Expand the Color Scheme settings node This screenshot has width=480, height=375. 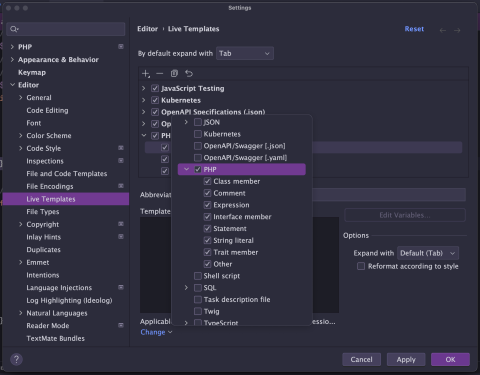21,135
